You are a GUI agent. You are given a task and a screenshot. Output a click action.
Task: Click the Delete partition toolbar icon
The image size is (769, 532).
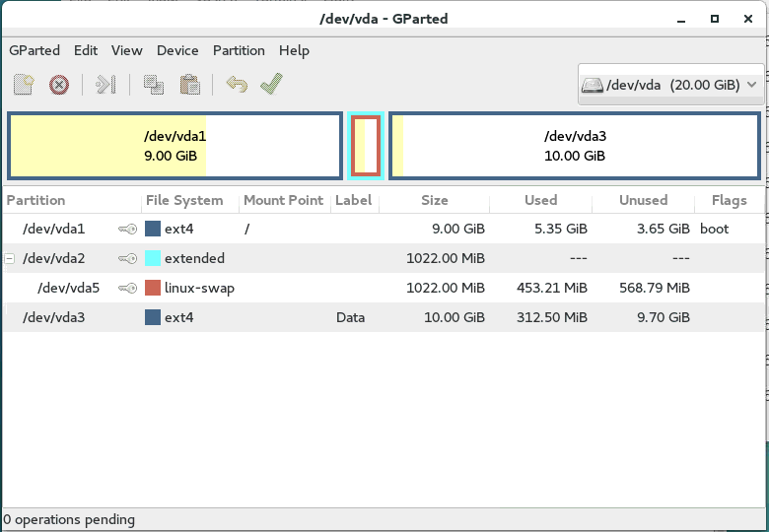pos(59,85)
